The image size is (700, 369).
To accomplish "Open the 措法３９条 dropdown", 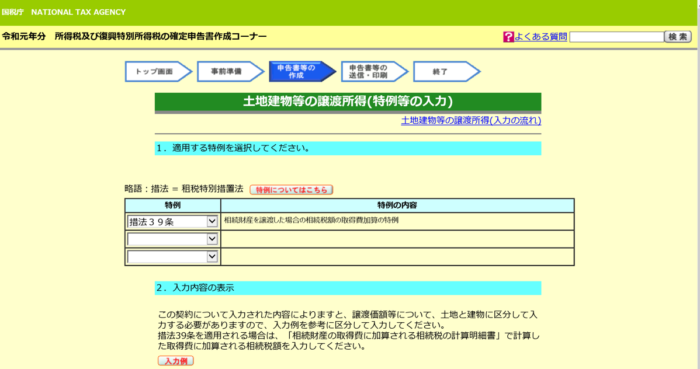I will (172, 222).
